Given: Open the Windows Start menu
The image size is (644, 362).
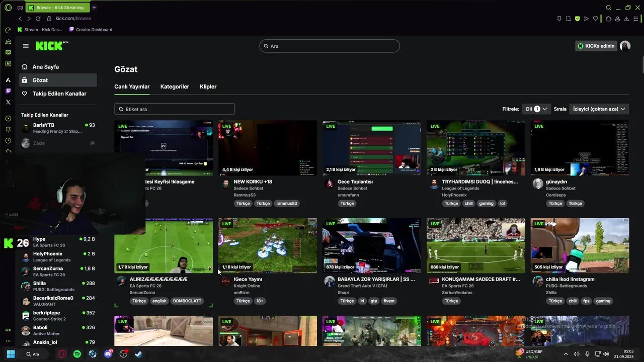Looking at the screenshot, I should pos(11,354).
